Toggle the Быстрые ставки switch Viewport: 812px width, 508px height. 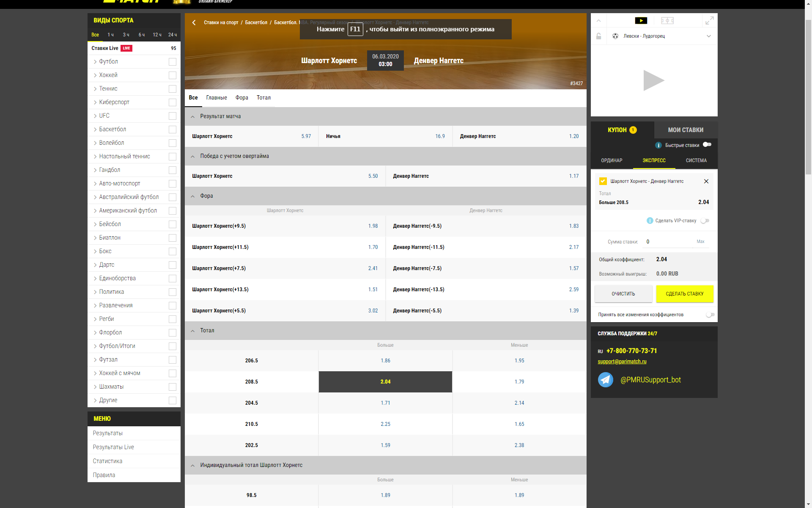[x=707, y=145]
